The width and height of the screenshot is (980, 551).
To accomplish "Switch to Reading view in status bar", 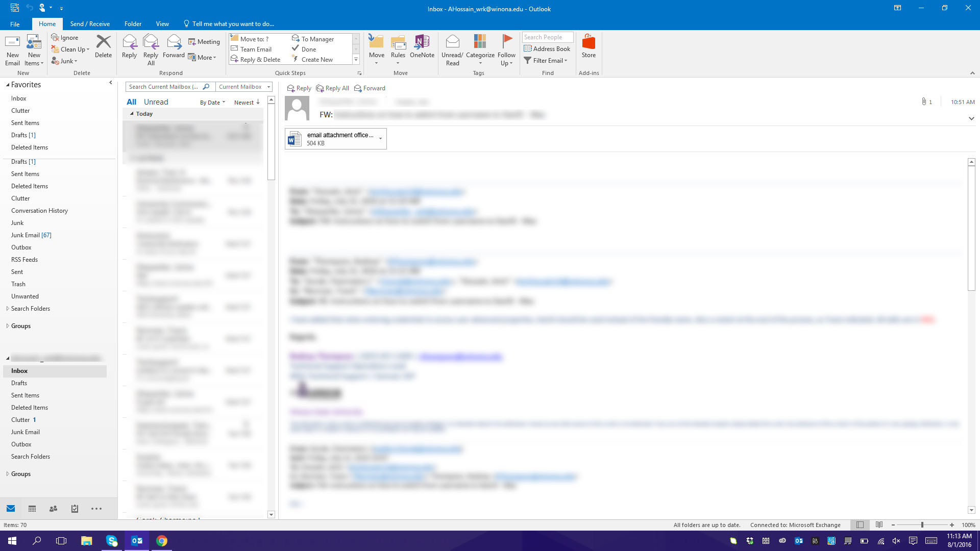I will [x=879, y=525].
